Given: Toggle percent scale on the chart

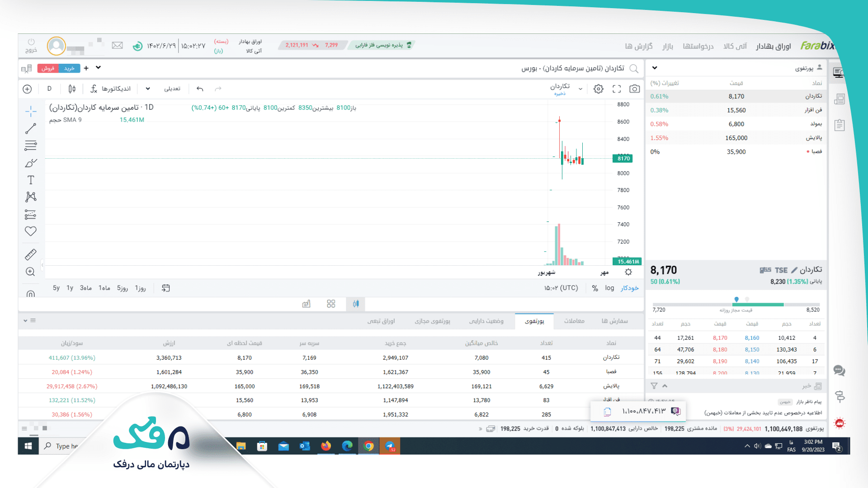Looking at the screenshot, I should pos(595,288).
